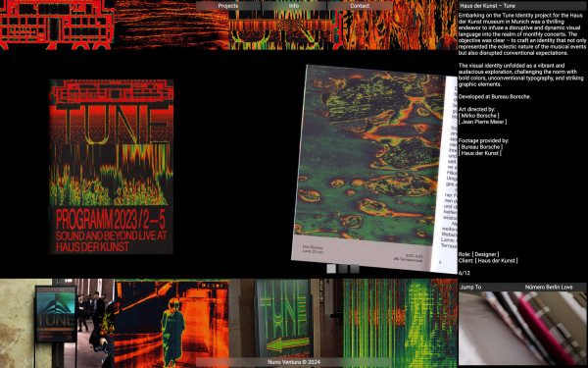Viewport: 588px width, 368px height.
Task: Open the Haus der Kunst client link
Action: click(496, 261)
